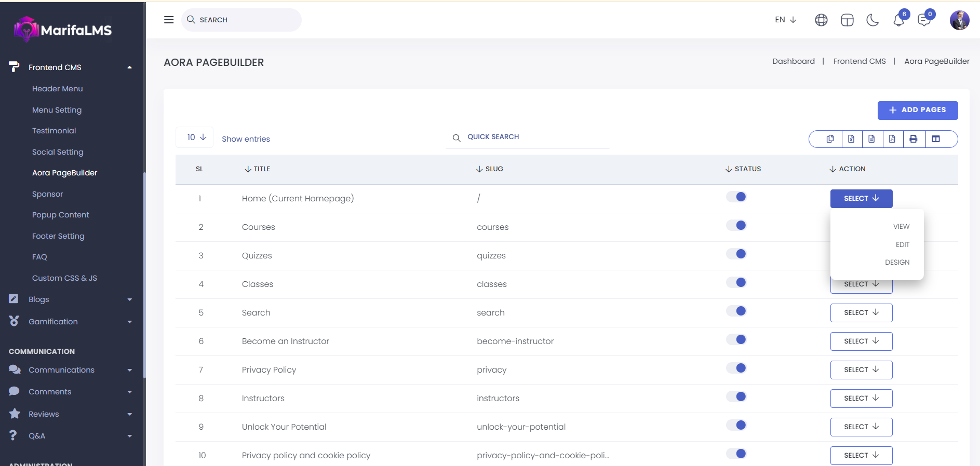980x466 pixels.
Task: Export table to Excel file
Action: (851, 139)
